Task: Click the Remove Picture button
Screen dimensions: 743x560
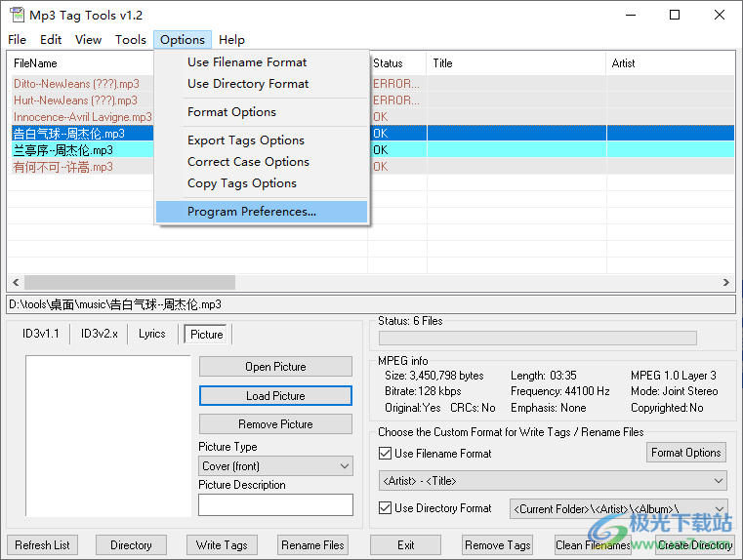Action: [x=275, y=424]
